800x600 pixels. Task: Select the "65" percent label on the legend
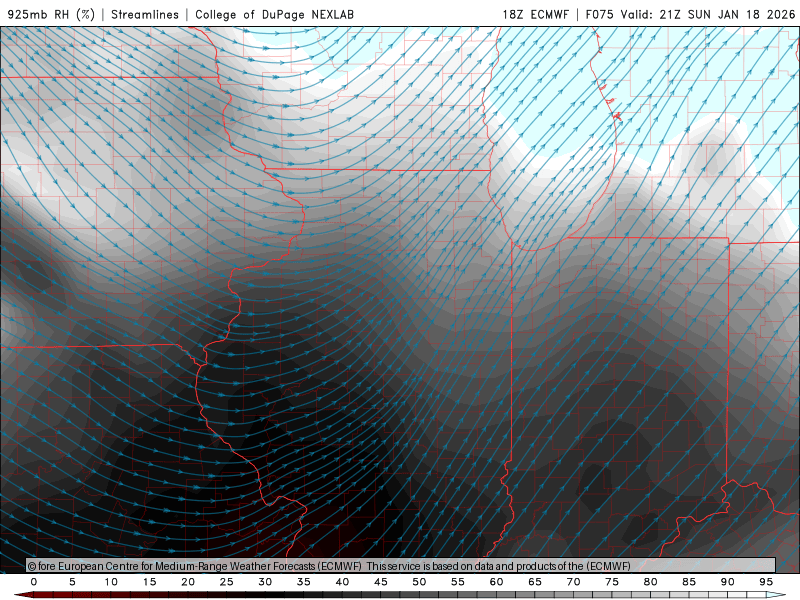point(535,582)
